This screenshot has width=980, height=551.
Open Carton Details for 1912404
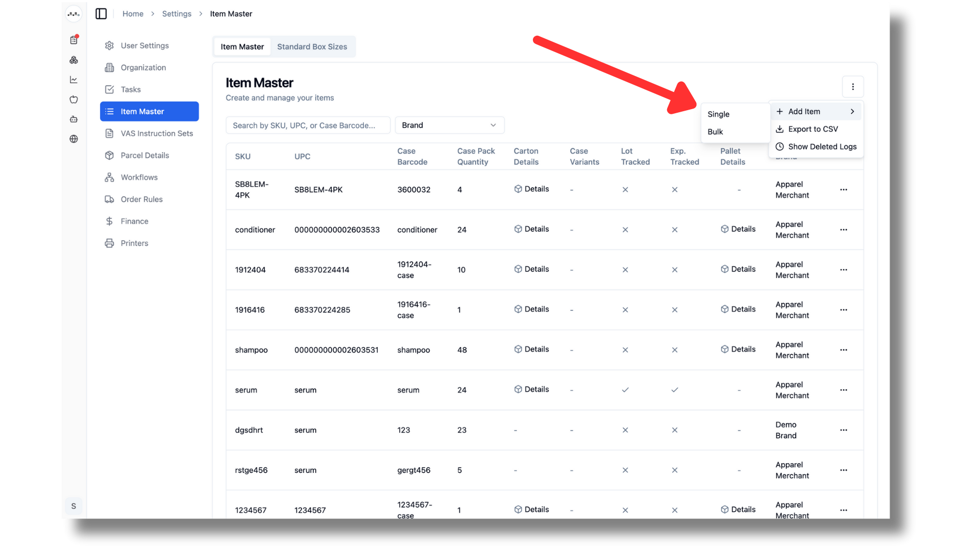click(x=531, y=269)
